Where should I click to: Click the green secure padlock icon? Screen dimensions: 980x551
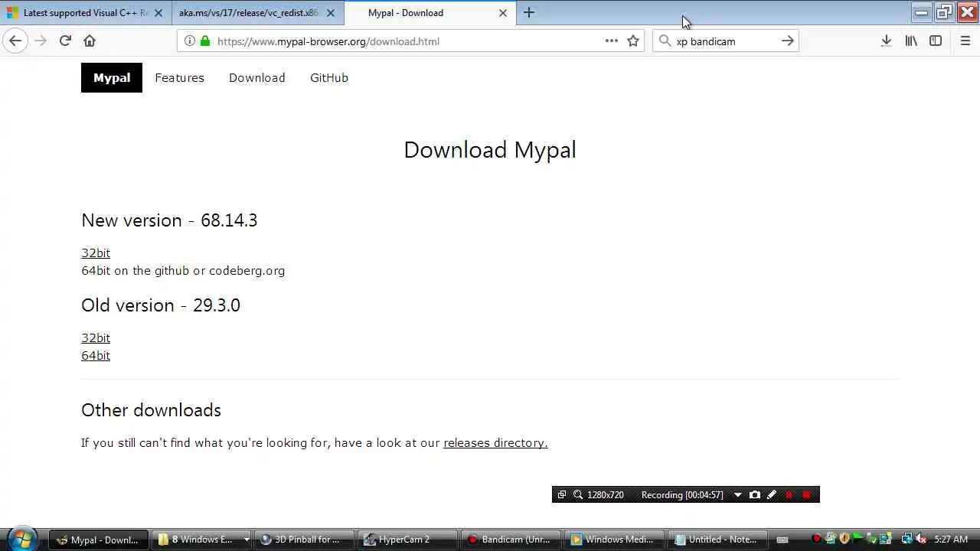(205, 41)
